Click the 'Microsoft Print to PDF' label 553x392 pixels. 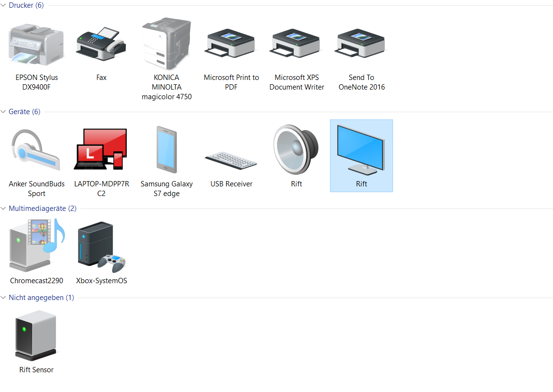(x=231, y=82)
